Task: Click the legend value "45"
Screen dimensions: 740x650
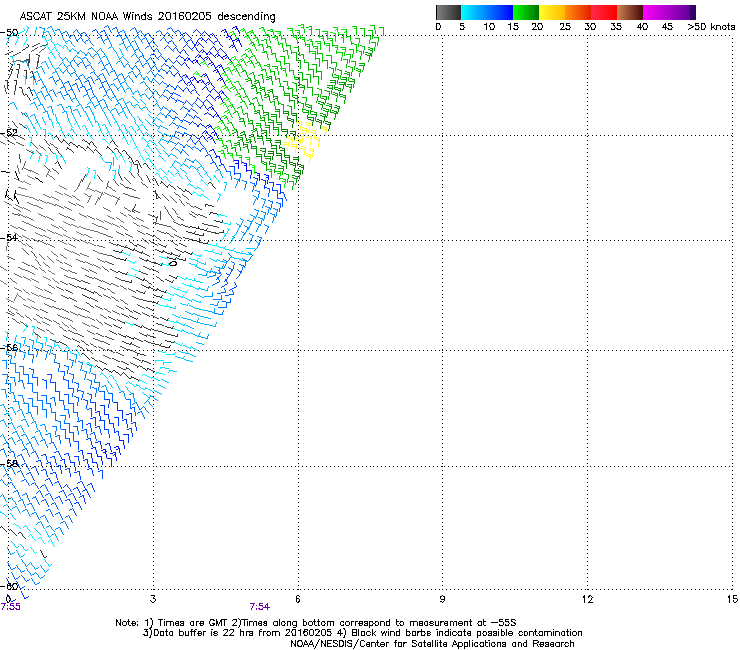Action: coord(667,27)
